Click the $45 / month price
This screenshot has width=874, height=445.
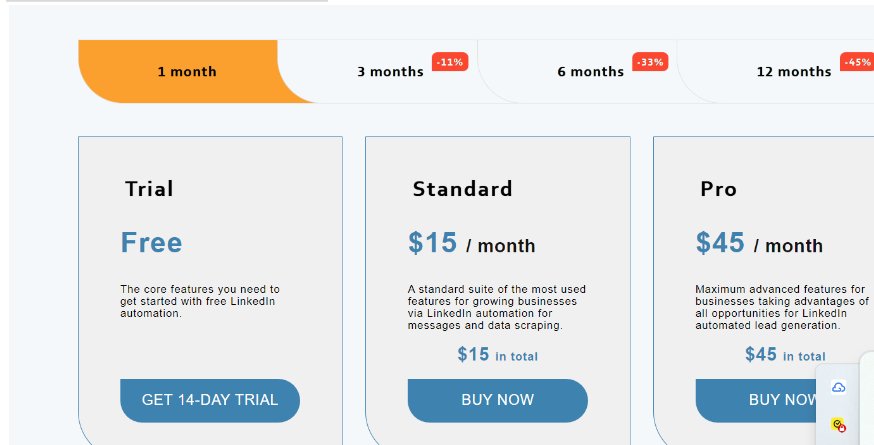tap(759, 243)
